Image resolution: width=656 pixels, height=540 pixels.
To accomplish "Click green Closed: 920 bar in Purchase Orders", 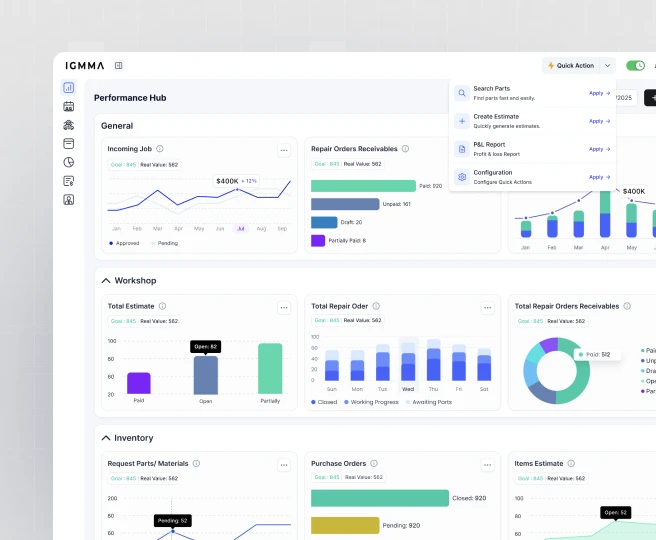I will [380, 498].
